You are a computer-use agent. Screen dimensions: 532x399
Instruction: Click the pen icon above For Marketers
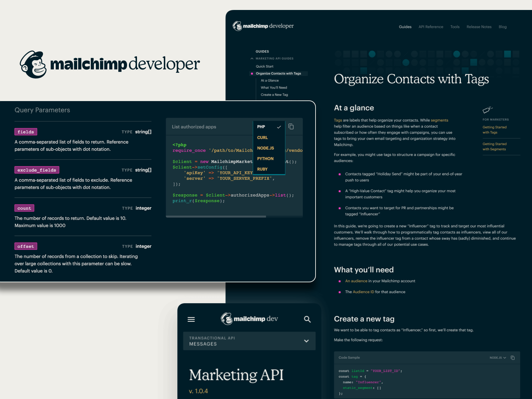487,110
